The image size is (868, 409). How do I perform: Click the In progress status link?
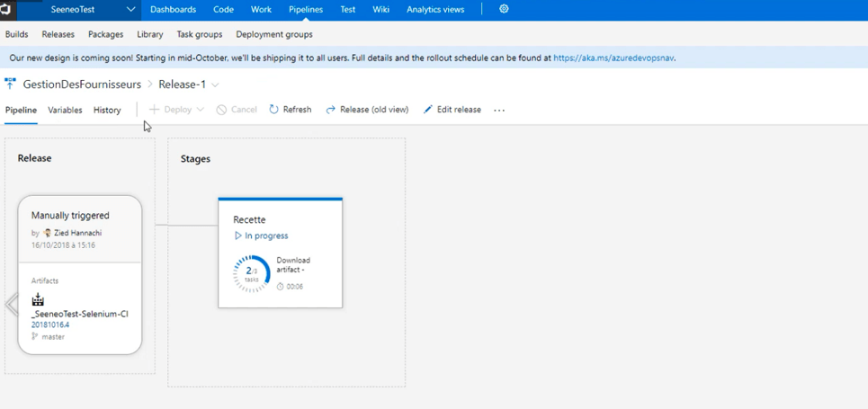point(266,236)
